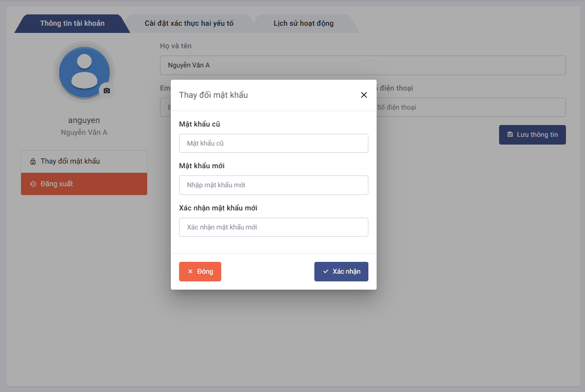This screenshot has width=585, height=392.
Task: Close the change password dialog with X
Action: point(364,95)
